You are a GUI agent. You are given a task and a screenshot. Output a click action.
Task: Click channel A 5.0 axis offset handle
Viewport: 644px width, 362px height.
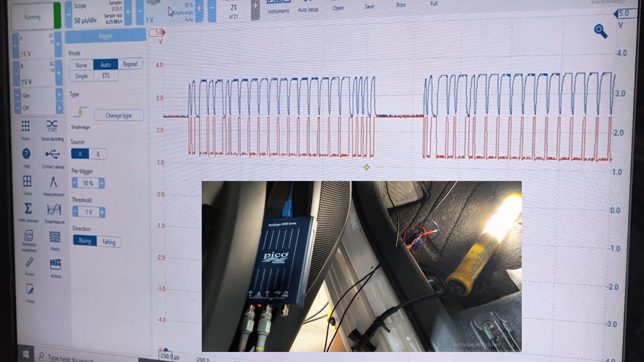[x=157, y=33]
